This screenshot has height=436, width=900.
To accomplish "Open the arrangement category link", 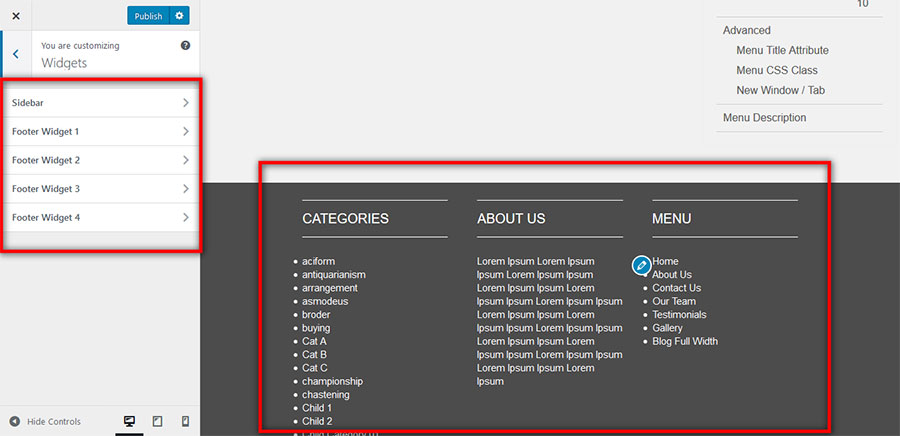I will pyautogui.click(x=329, y=288).
